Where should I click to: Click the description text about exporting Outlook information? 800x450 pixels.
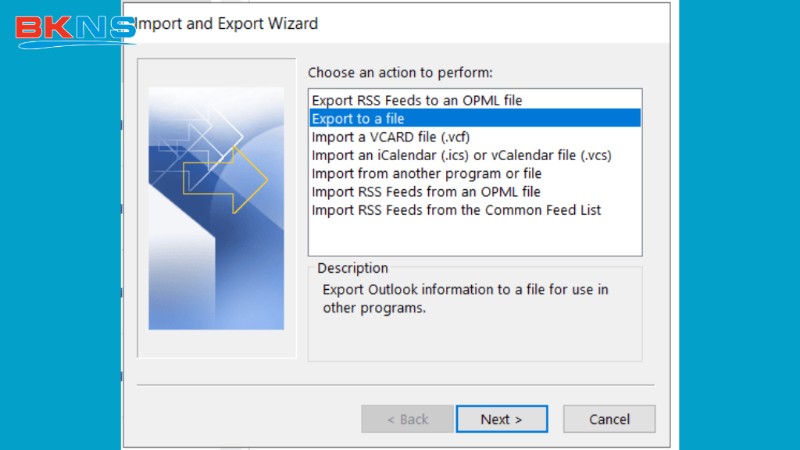click(465, 298)
